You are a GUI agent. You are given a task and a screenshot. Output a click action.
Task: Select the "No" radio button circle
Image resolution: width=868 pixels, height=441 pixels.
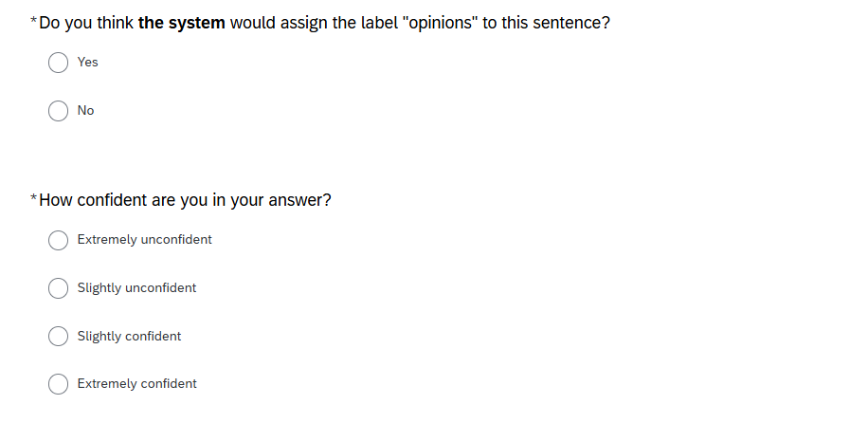(x=58, y=111)
